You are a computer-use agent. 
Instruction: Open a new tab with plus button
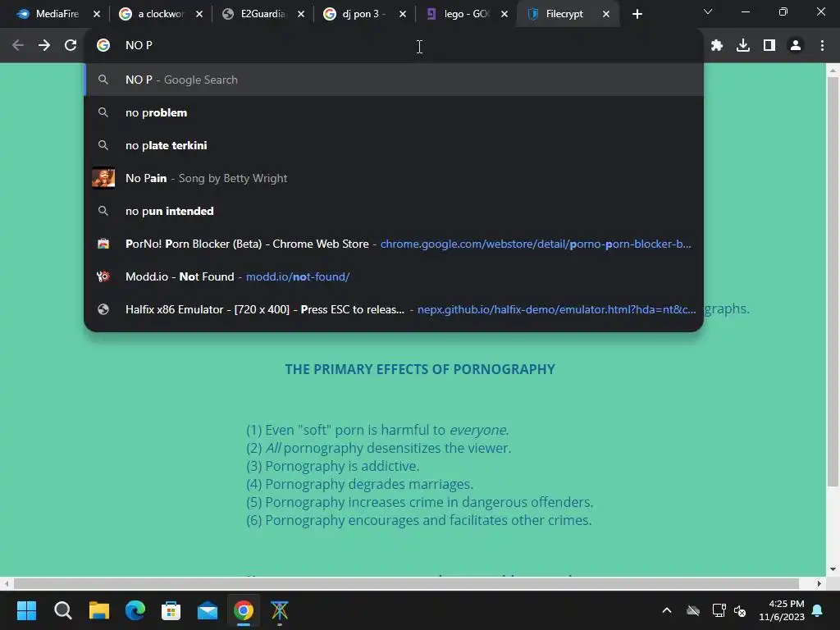[637, 14]
